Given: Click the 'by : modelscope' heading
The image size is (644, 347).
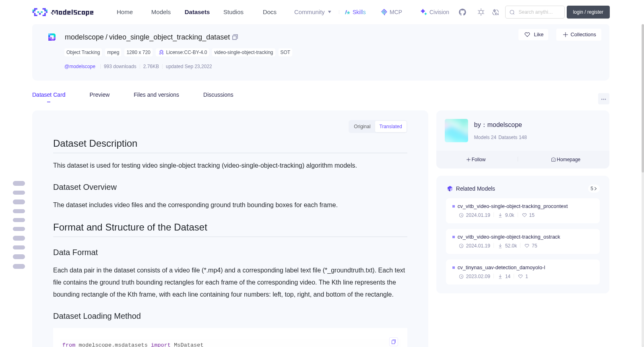Looking at the screenshot, I should coord(498,125).
